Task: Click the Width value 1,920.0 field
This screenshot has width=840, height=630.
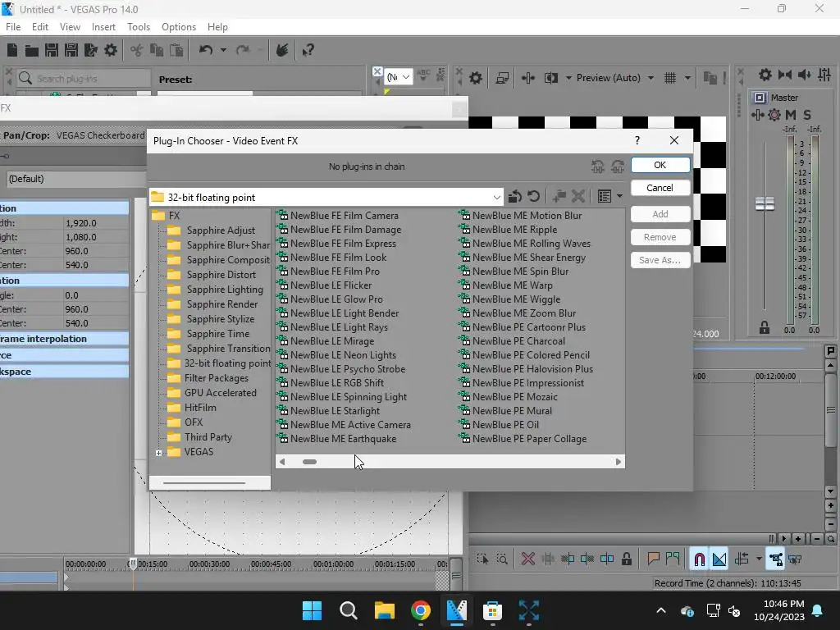Action: click(x=95, y=223)
